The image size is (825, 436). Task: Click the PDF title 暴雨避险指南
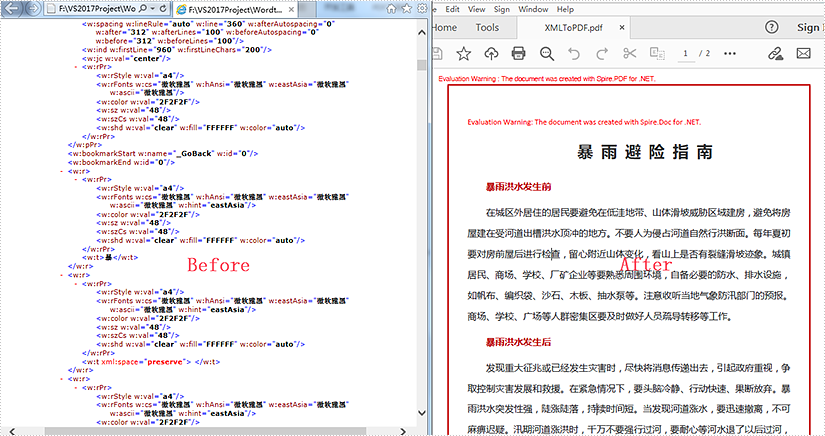(645, 152)
